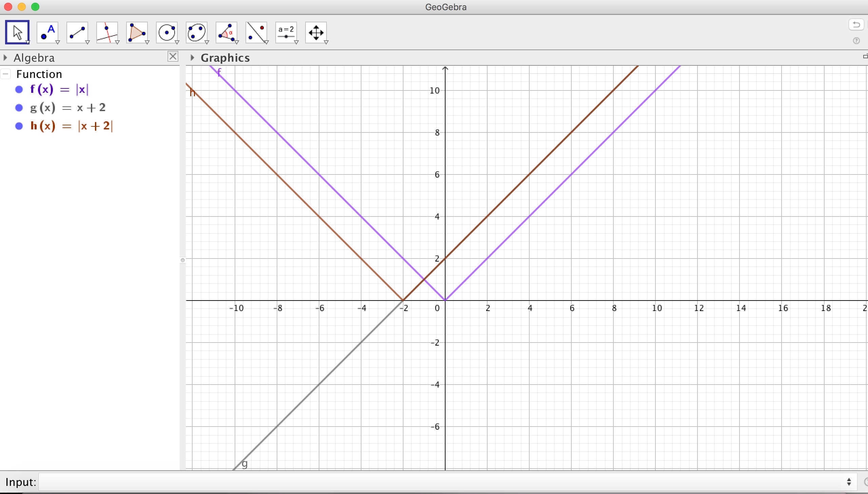This screenshot has height=494, width=868.
Task: Select the Move arrow tool
Action: pos(17,32)
